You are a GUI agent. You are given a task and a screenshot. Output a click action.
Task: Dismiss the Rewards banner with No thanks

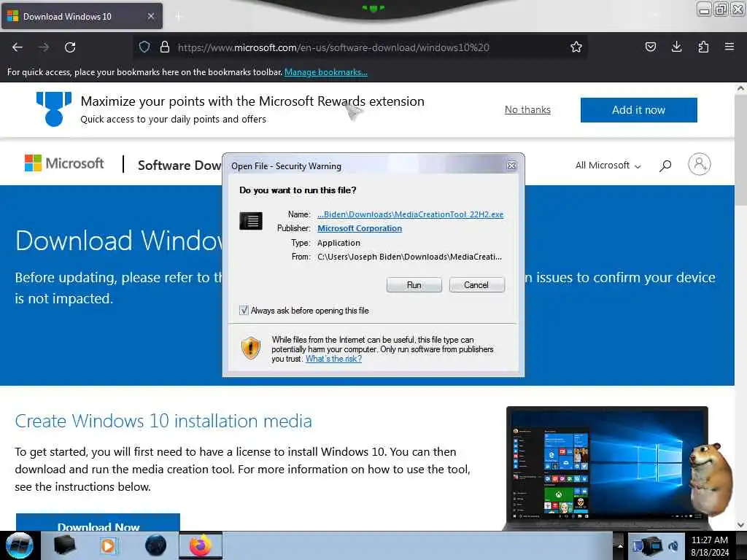click(x=527, y=110)
